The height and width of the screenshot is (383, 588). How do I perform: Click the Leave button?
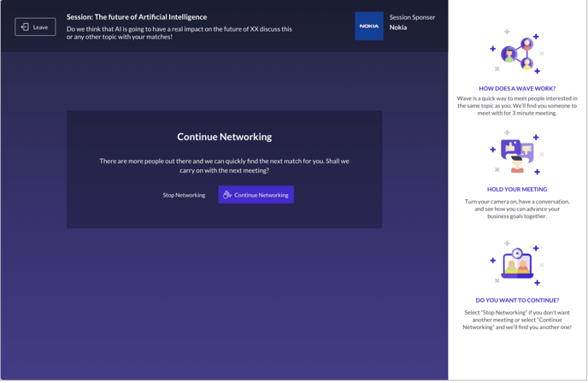35,27
